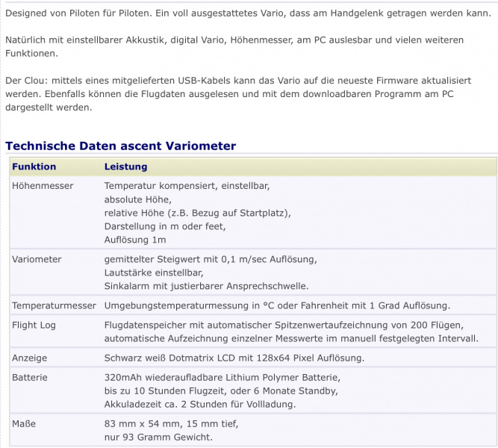Click '83 mm x 54 mm, 15 mm tief,'
This screenshot has height=448, width=498.
[171, 424]
